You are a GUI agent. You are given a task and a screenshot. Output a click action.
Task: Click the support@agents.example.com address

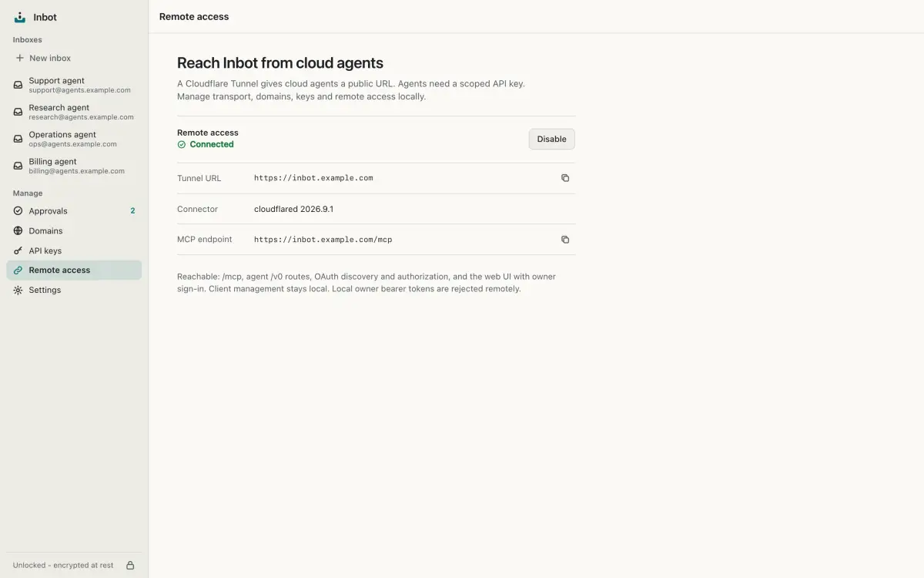click(80, 90)
